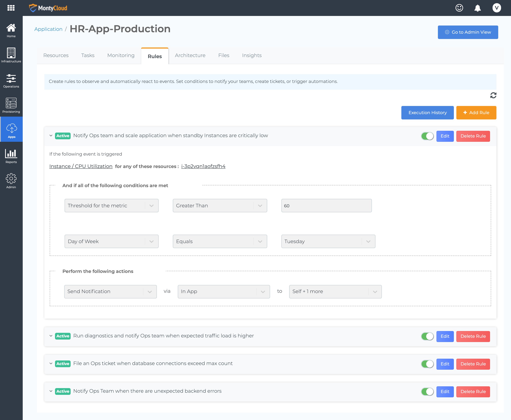Screen dimensions: 511x420
Task: Open the Day of Week dropdown
Action: 111,241
